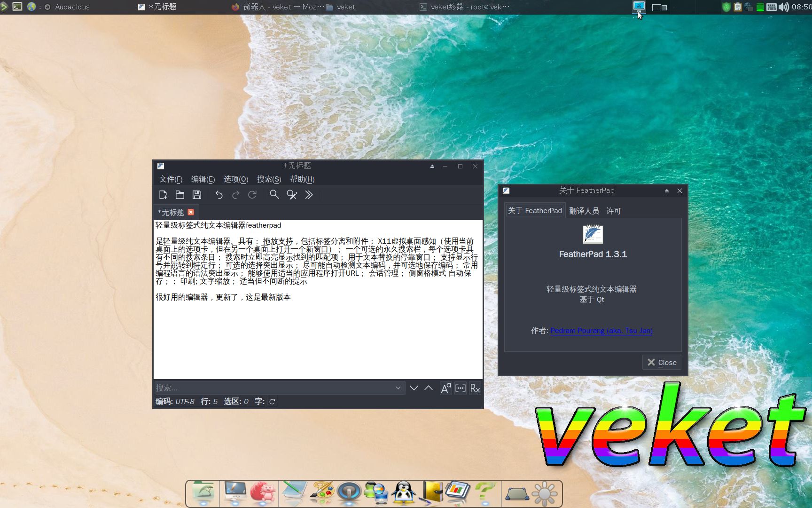Click the redo arrow toolbar icon
The image size is (812, 508).
pos(235,195)
